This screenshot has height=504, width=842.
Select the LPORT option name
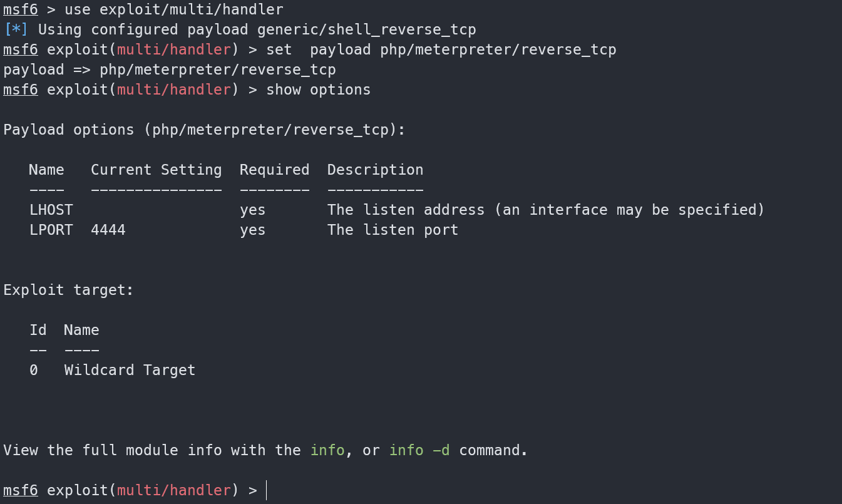click(51, 230)
